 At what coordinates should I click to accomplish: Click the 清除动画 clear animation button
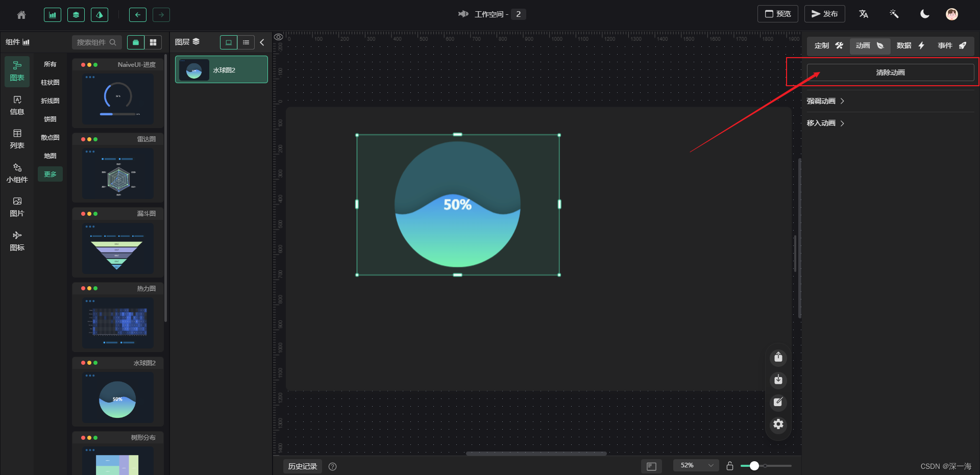(890, 72)
